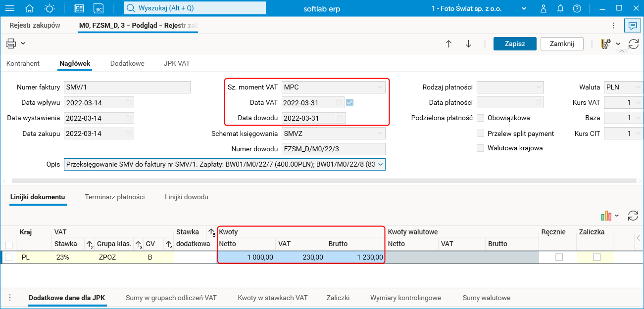Open Sumy w grupach odliczeń VAT tab

pyautogui.click(x=171, y=298)
